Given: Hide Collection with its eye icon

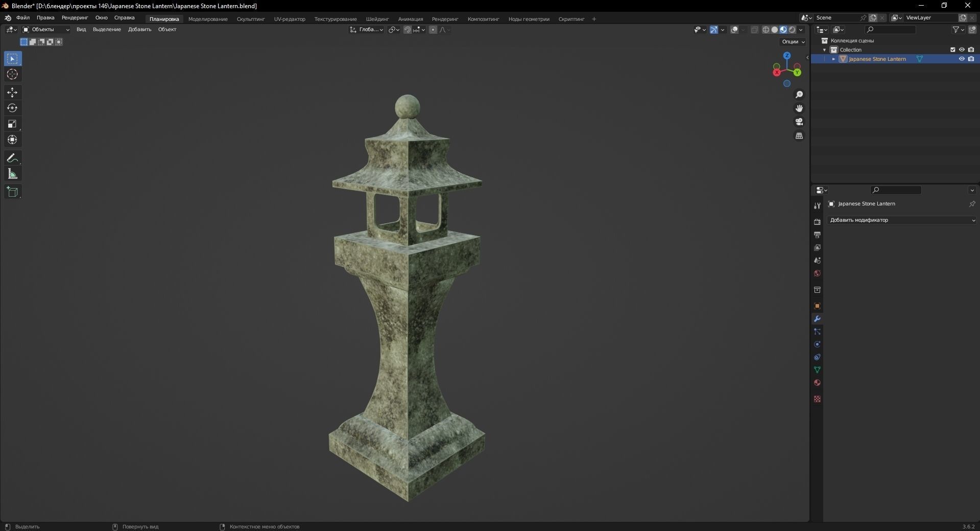Looking at the screenshot, I should click(962, 50).
